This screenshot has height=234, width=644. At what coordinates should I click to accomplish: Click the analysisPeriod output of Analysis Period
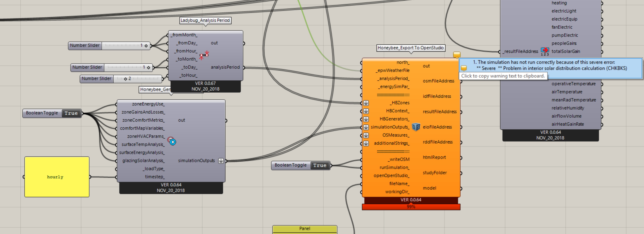click(x=225, y=67)
